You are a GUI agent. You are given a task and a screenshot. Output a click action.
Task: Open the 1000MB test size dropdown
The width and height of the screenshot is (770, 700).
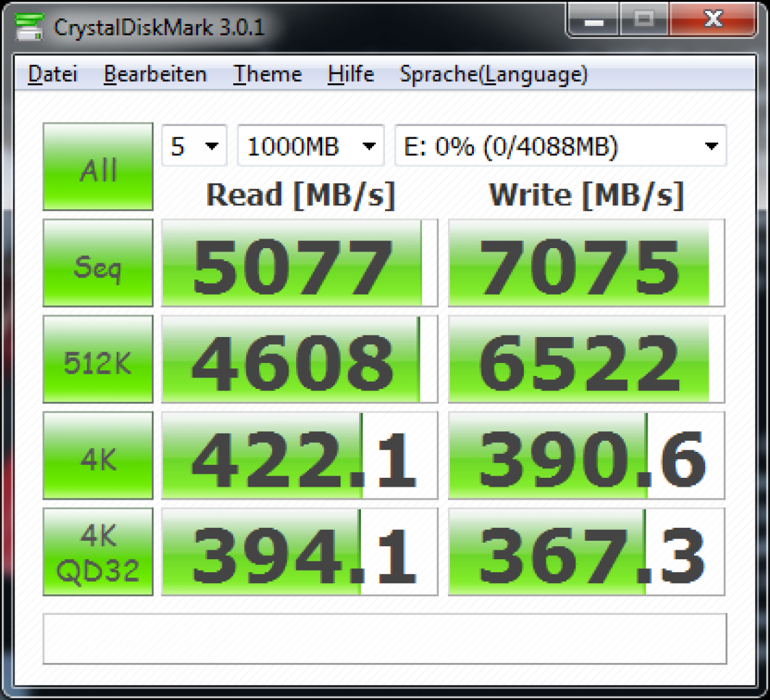311,146
